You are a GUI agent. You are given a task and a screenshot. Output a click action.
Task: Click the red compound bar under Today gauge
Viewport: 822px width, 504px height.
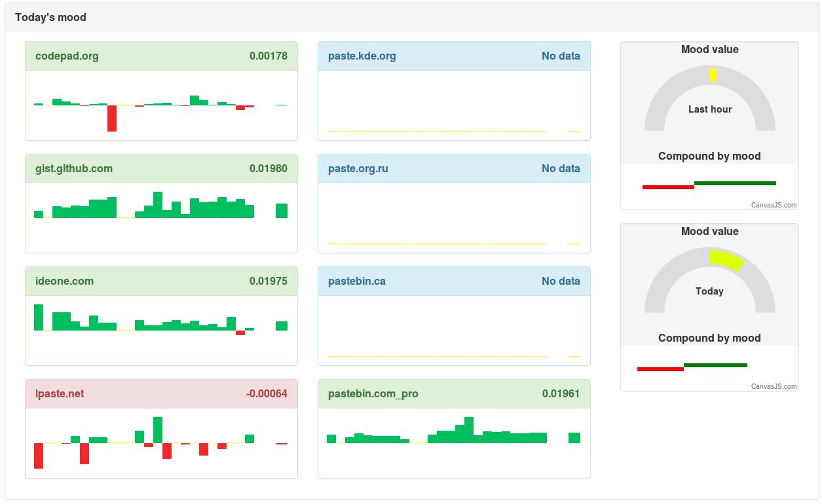pos(662,369)
